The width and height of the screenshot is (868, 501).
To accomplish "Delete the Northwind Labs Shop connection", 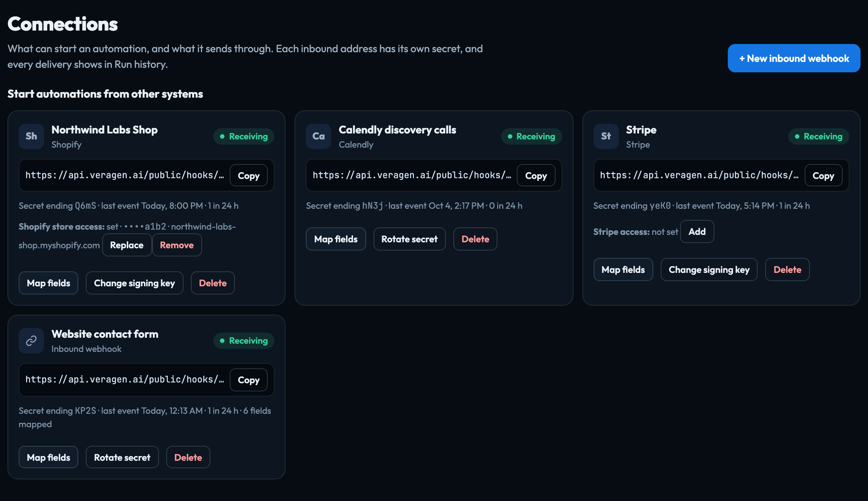I will point(213,283).
